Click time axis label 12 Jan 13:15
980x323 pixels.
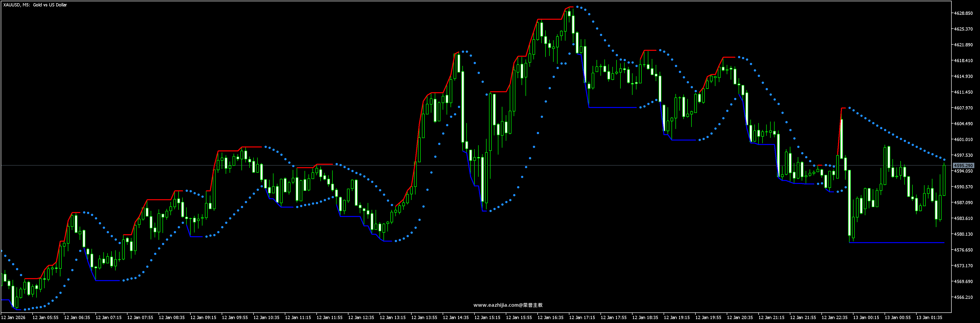(393, 318)
